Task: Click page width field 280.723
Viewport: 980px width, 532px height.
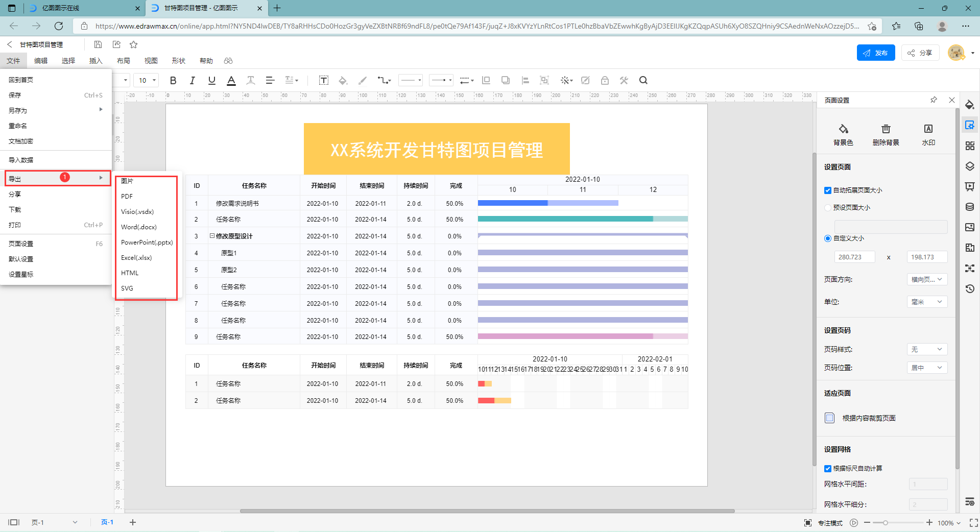Action: point(854,257)
